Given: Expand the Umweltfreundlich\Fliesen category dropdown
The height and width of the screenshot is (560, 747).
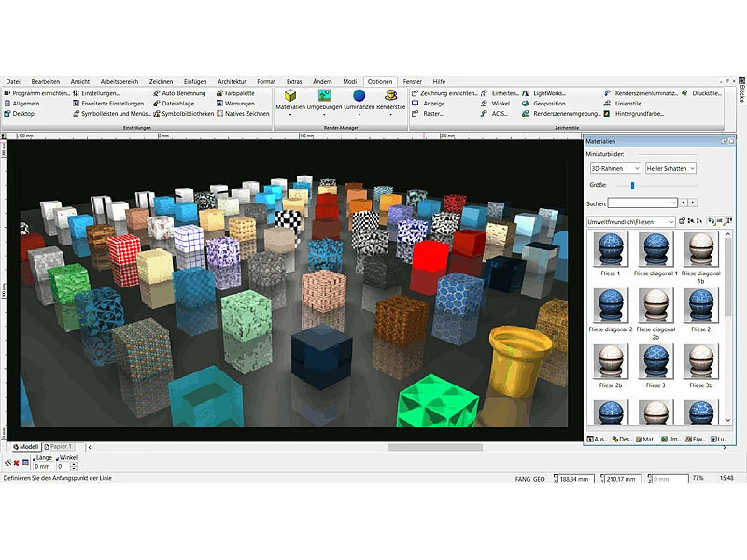Looking at the screenshot, I should tap(630, 222).
